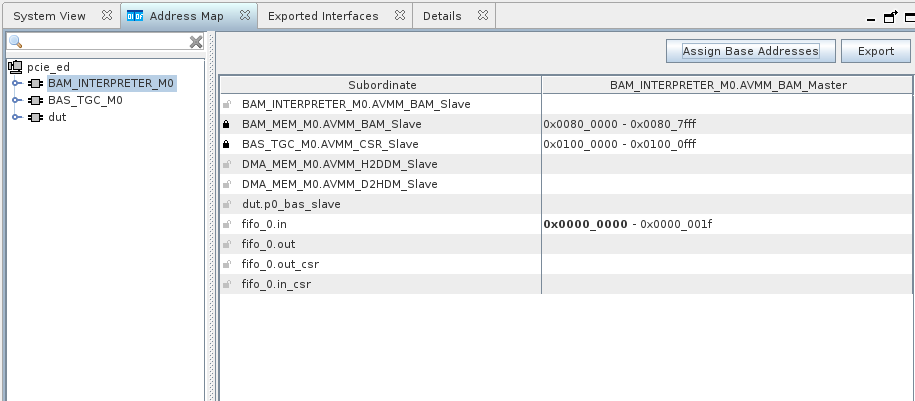
Task: Toggle lock on fifo_0.in_csr row
Action: pyautogui.click(x=226, y=284)
